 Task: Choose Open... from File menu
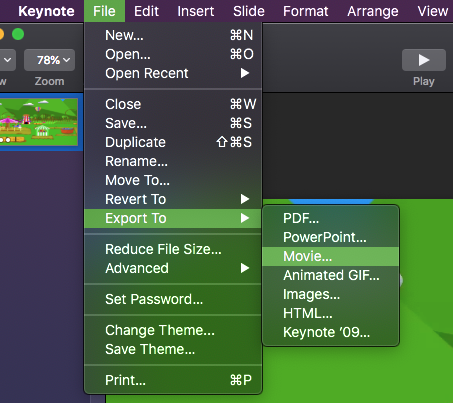pyautogui.click(x=173, y=54)
